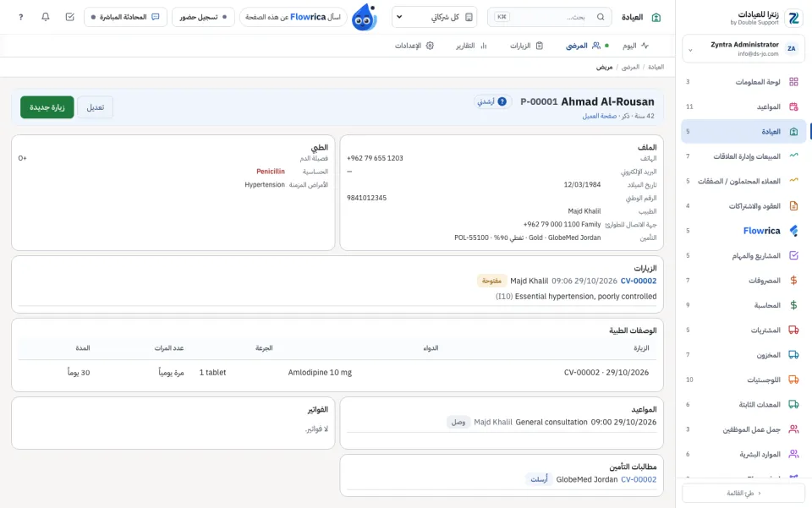Ask Flowrica about this page
The image size is (812, 508).
(294, 17)
